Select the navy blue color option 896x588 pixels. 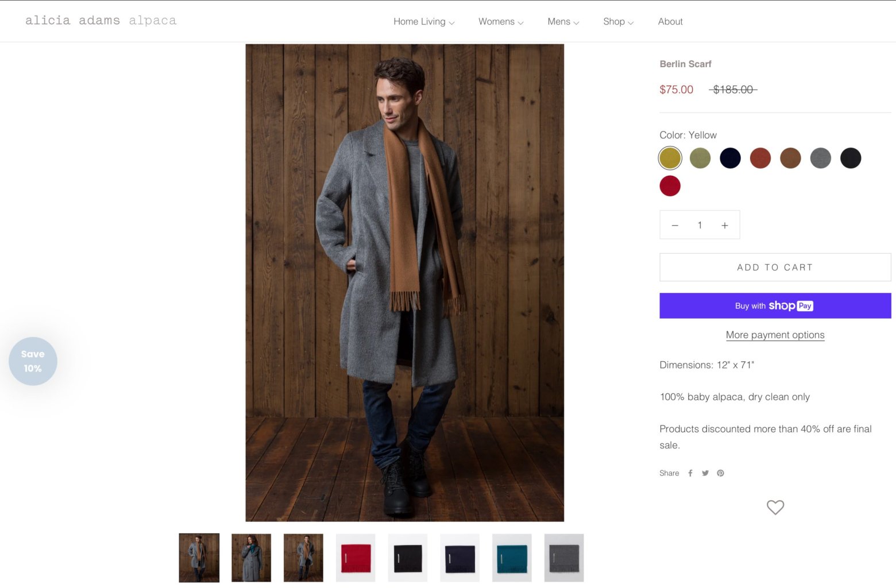[730, 158]
